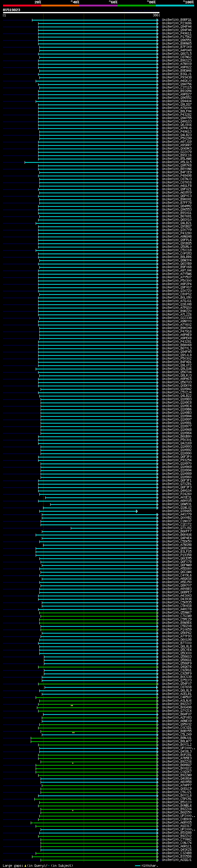
Task: Select the UniRef100_Q1WLU2 label
Action: [177, 507]
